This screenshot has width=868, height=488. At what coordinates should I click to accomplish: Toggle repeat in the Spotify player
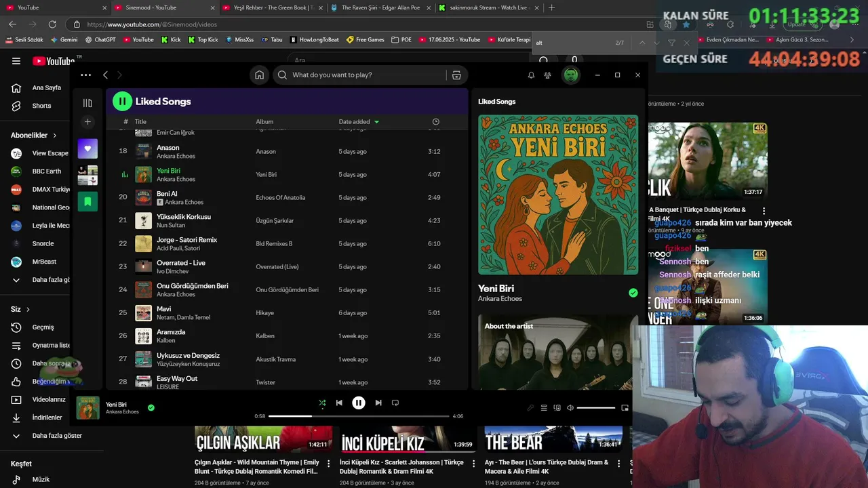coord(395,403)
